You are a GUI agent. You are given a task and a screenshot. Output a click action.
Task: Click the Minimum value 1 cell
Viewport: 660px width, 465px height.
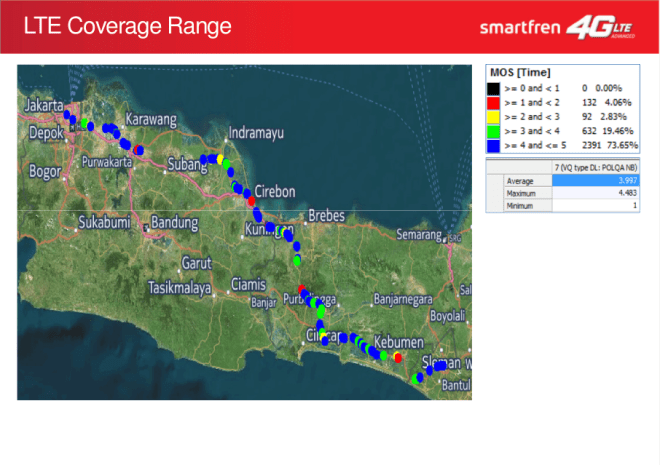click(596, 205)
